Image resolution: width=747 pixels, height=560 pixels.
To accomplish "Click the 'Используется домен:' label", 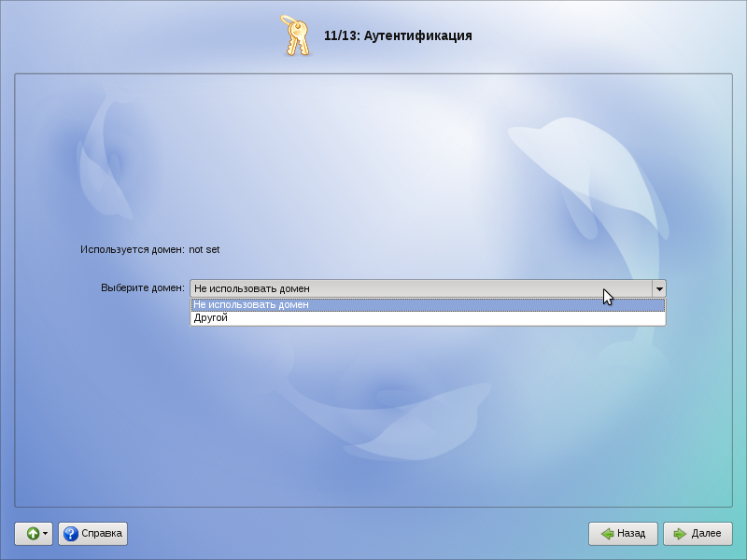I will coord(132,250).
